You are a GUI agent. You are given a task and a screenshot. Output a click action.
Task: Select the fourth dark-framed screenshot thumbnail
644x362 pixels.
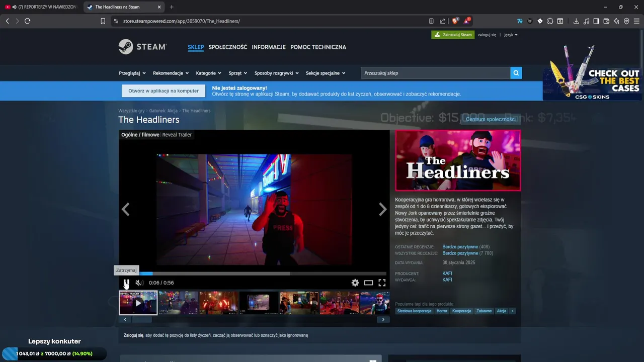259,303
